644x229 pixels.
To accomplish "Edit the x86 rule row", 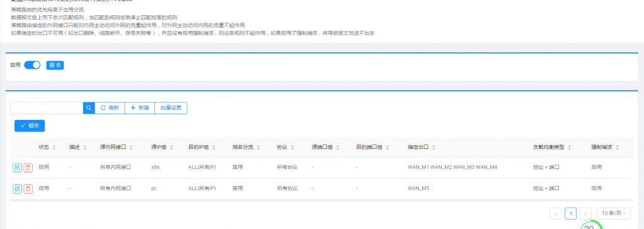I will [x=17, y=167].
